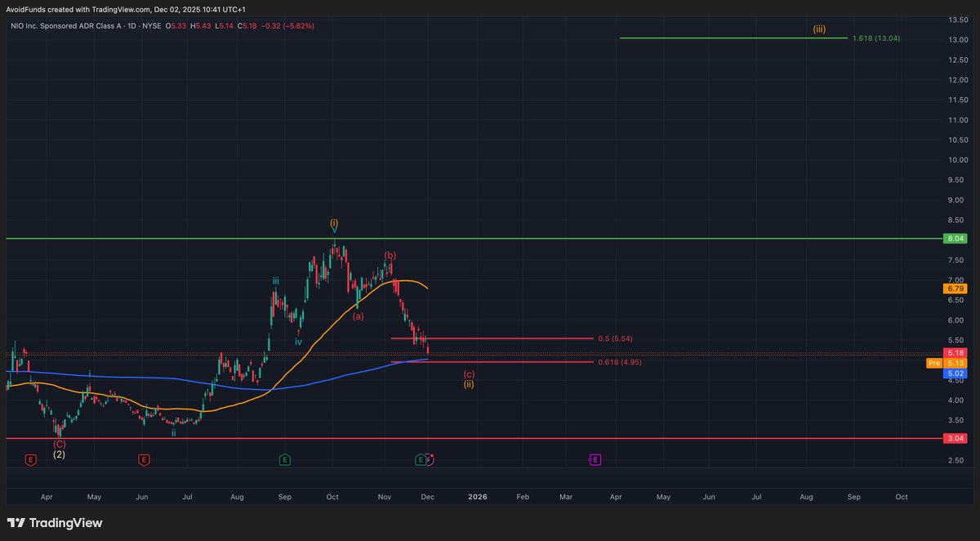
Task: Select the red (b) wave label
Action: coord(390,256)
